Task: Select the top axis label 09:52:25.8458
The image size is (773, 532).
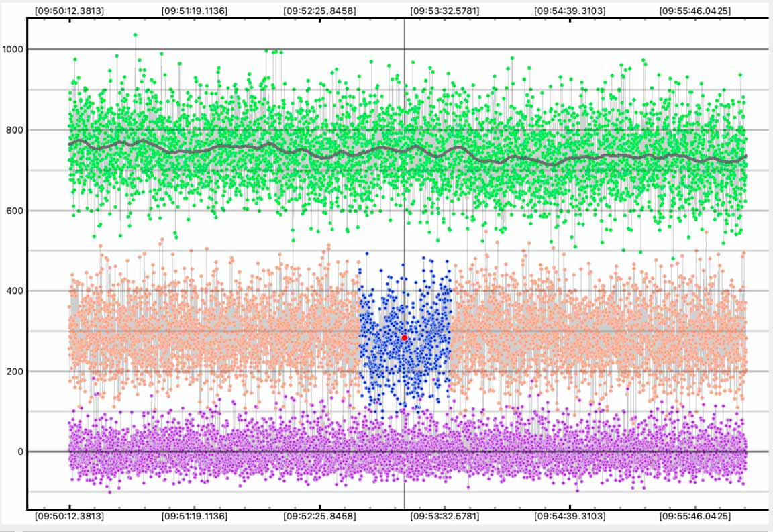Action: [x=320, y=11]
